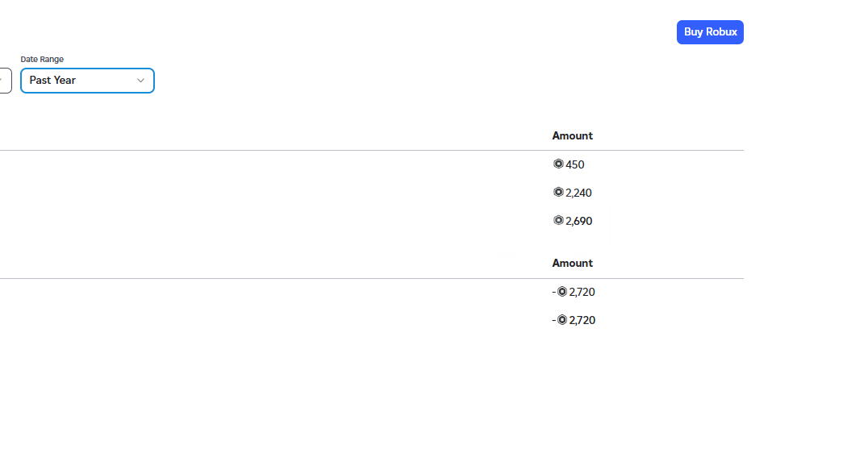Select the 450 amount value
The image size is (868, 449).
click(575, 164)
